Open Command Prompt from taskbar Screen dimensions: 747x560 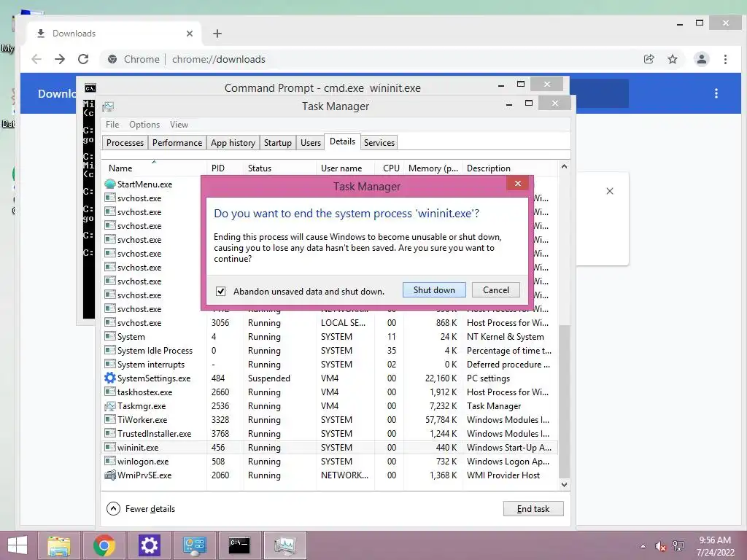point(239,545)
